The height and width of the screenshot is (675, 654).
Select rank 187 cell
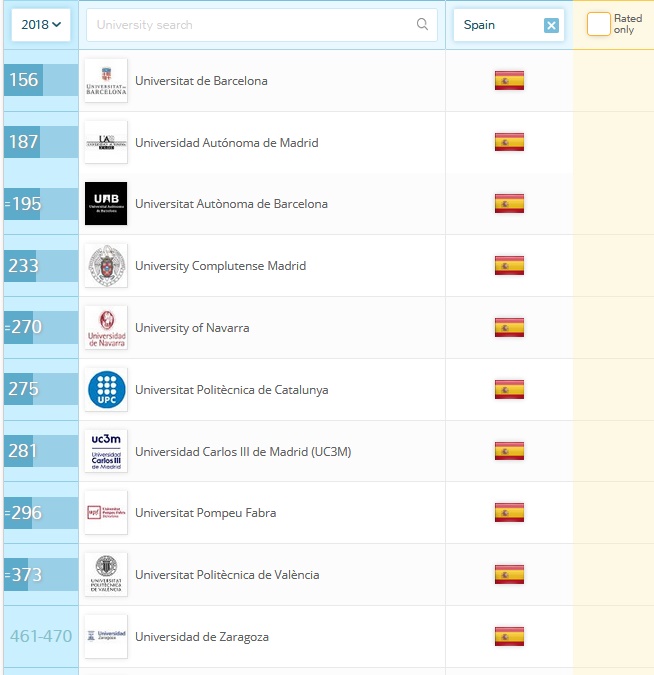(41, 142)
